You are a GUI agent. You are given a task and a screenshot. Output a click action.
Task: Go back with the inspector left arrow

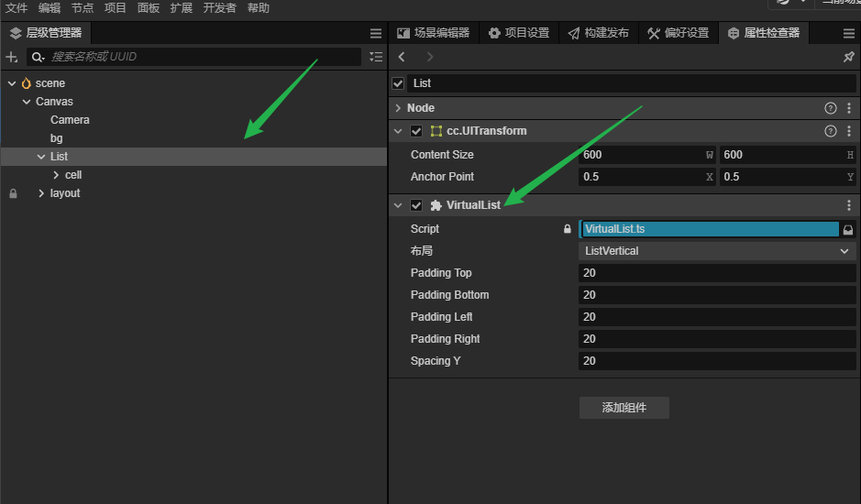coord(402,57)
